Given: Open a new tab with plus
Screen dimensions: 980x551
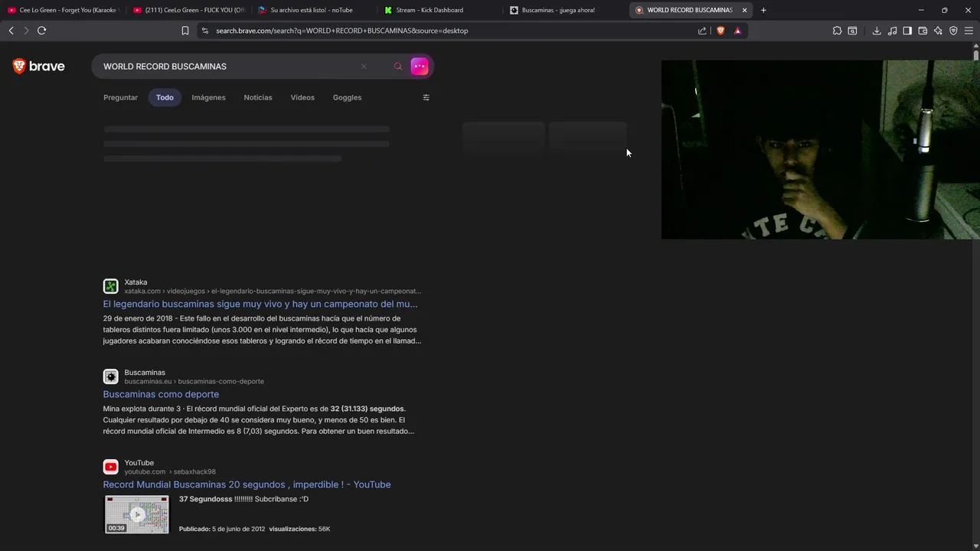Looking at the screenshot, I should click(x=763, y=10).
